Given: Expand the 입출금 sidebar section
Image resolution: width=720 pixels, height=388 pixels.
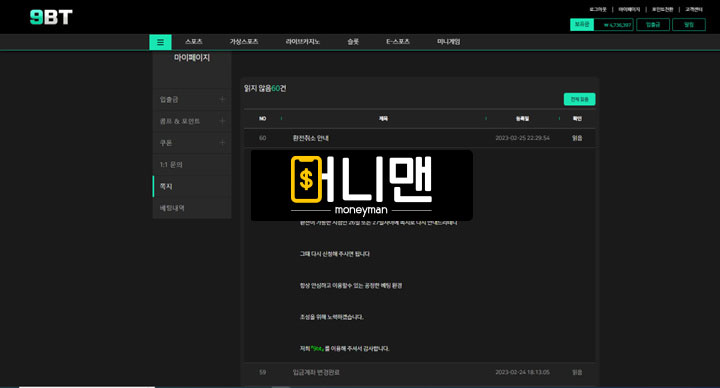Looking at the screenshot, I should pyautogui.click(x=192, y=99).
